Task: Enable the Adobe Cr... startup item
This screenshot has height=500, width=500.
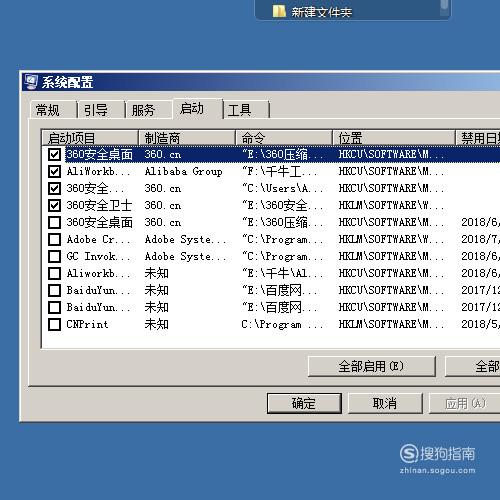Action: [54, 239]
